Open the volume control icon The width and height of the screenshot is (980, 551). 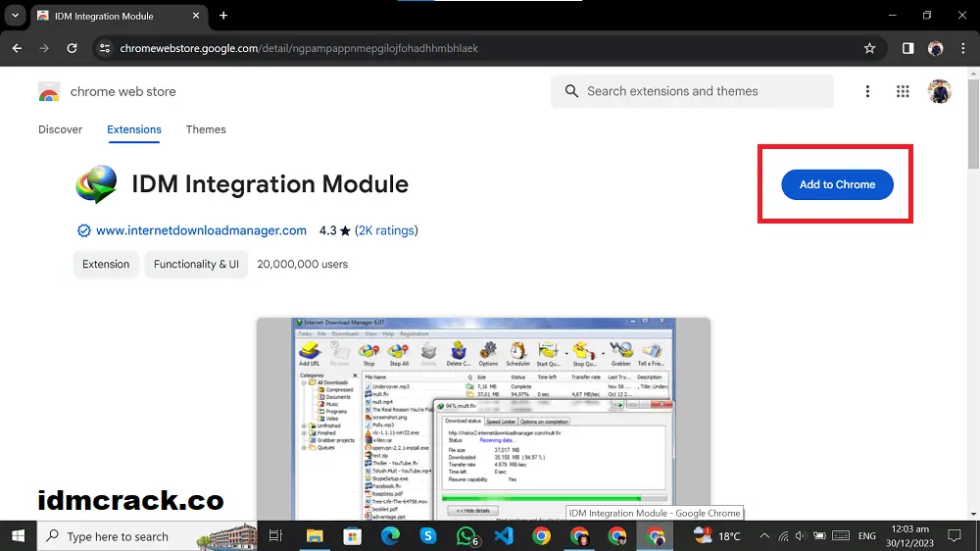click(801, 536)
